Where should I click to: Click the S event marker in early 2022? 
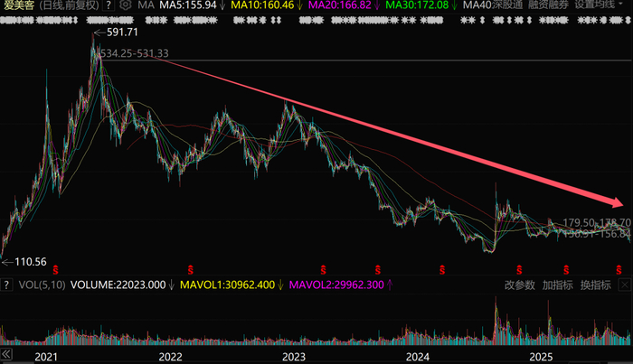(191, 270)
